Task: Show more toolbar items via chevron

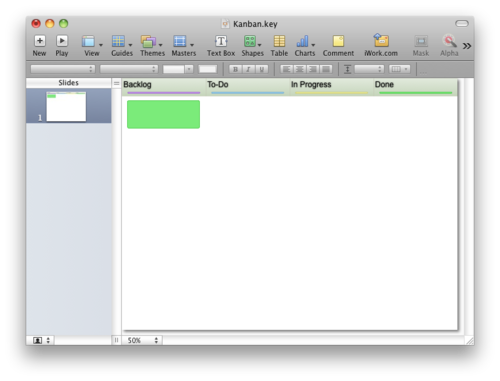Action: [467, 46]
